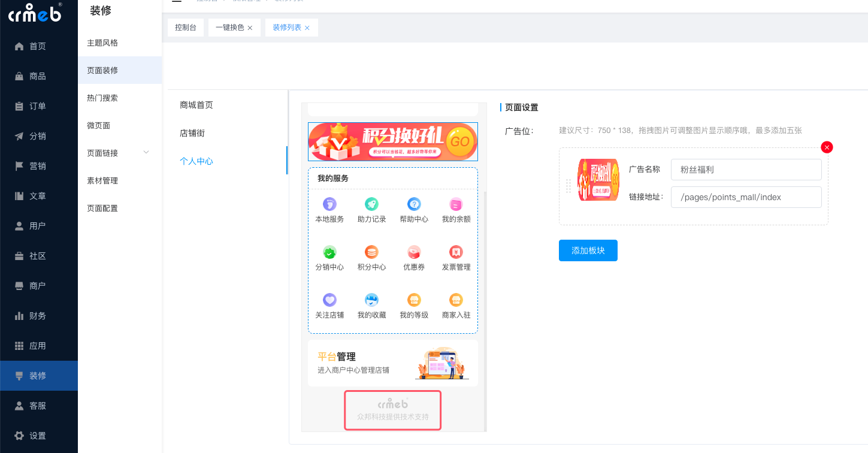
Task: Open 商城首页 page in the list
Action: tap(196, 105)
